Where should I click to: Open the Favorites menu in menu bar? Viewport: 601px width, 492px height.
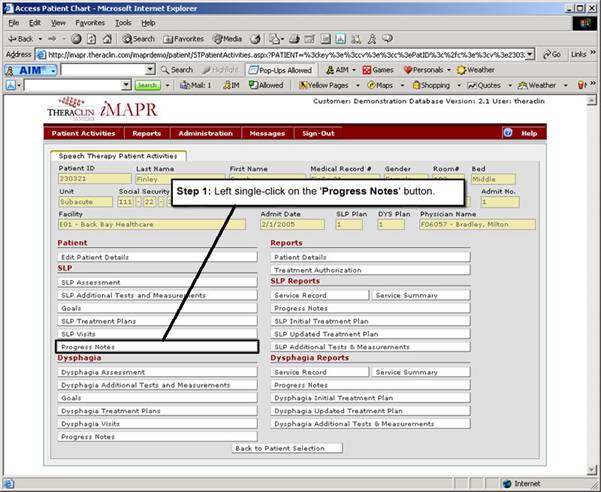(x=90, y=23)
